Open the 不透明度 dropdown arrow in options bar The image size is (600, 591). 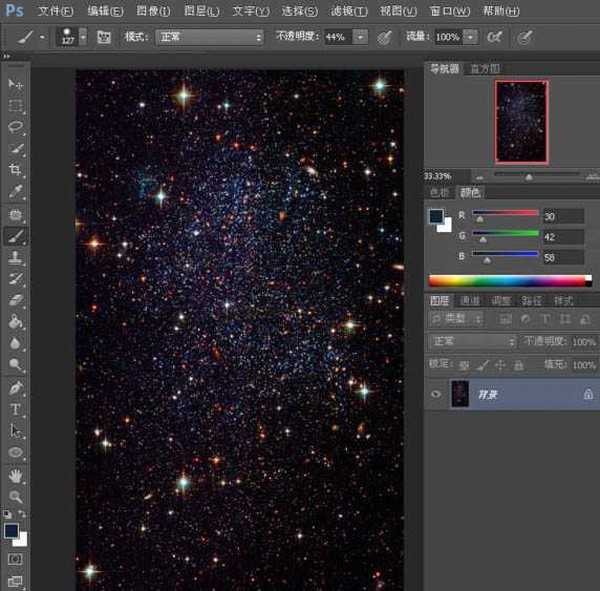pyautogui.click(x=360, y=37)
